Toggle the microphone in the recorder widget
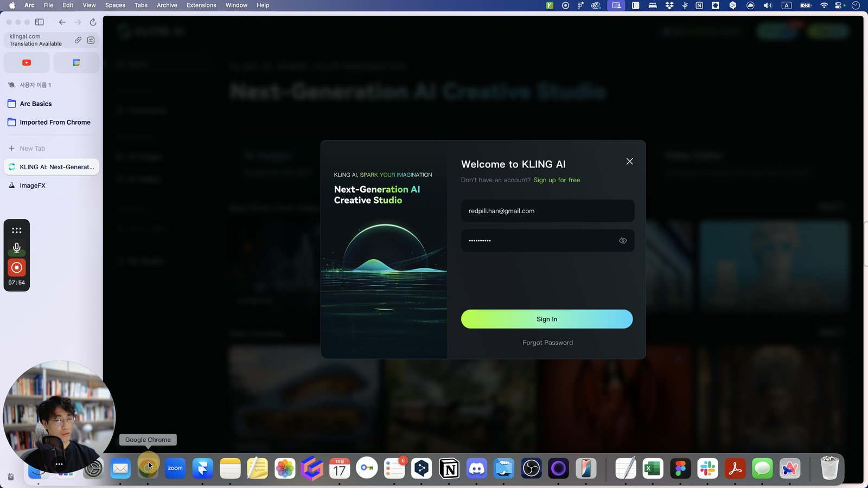Viewport: 868px width, 488px height. [x=17, y=248]
